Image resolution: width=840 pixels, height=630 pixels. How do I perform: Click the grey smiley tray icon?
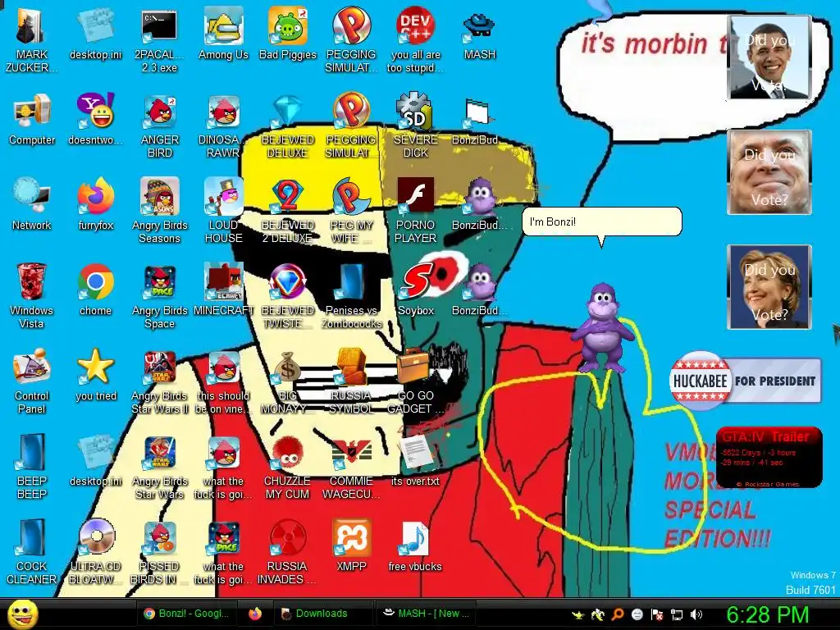[637, 614]
